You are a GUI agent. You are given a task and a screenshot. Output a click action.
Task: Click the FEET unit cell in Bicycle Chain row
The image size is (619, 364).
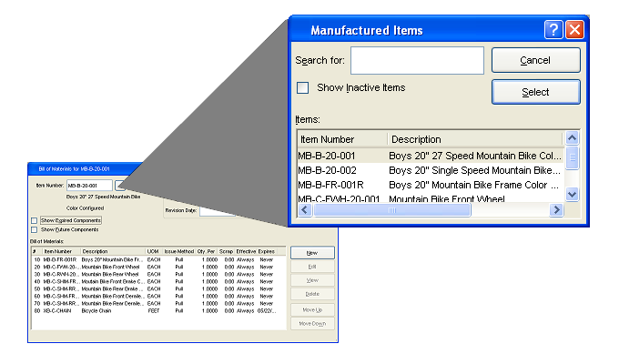[x=154, y=310]
